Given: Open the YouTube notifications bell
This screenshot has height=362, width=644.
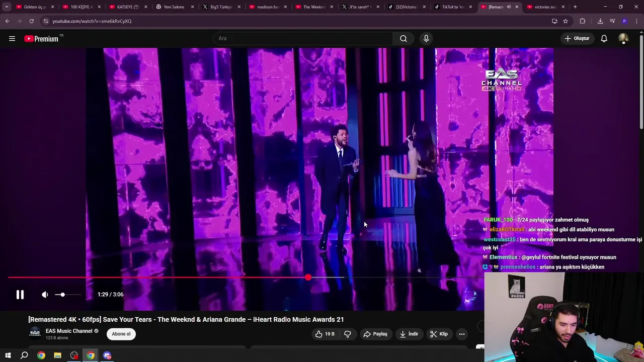Looking at the screenshot, I should [604, 38].
